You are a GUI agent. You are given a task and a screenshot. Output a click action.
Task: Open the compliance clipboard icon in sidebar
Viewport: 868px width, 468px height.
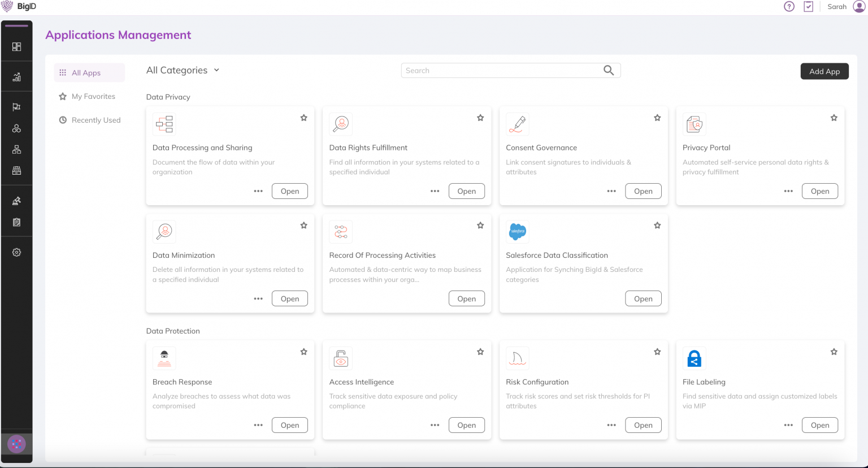coord(16,222)
